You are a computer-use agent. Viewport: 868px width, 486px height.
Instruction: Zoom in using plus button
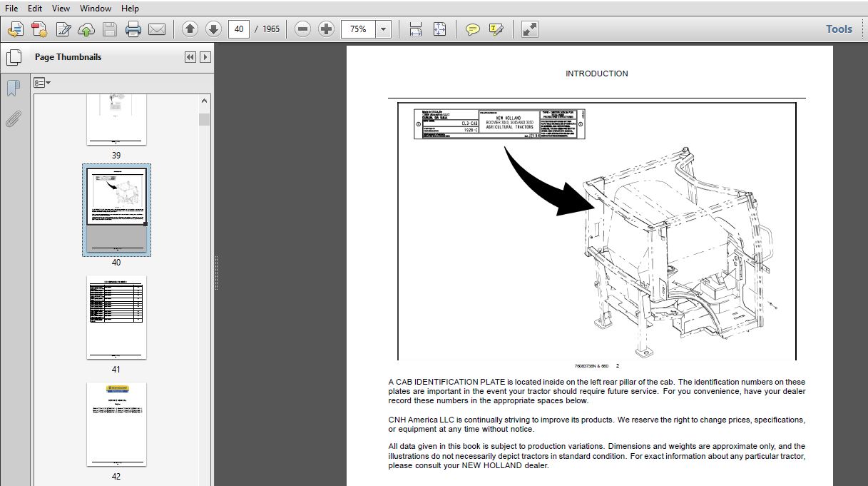point(326,29)
